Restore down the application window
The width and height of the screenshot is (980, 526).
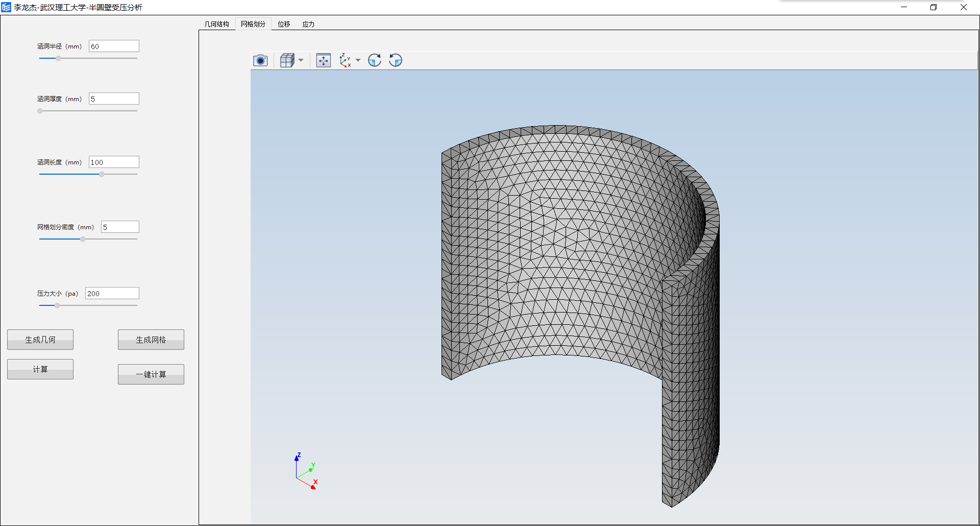tap(934, 7)
